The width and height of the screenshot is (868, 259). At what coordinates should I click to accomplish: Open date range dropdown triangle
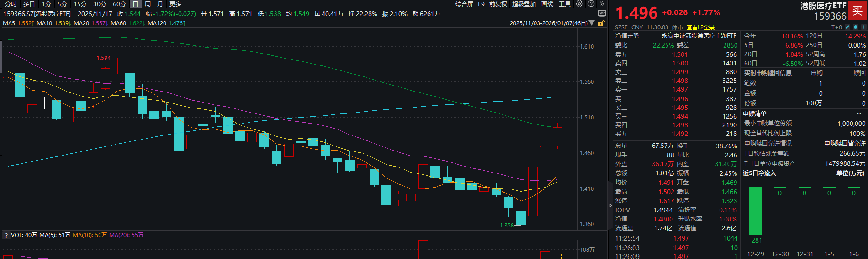[592, 23]
